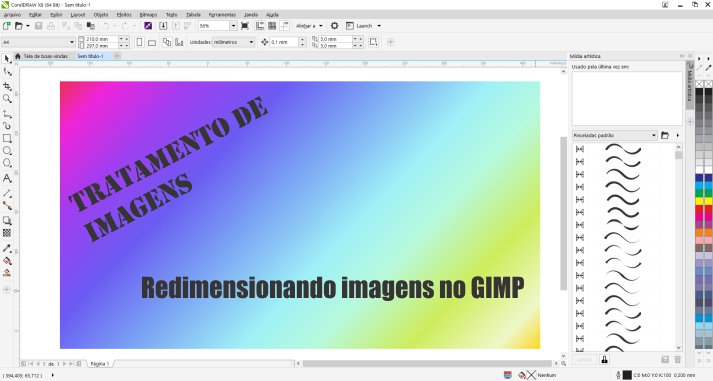Open the brush library flyout arrow

(678, 135)
